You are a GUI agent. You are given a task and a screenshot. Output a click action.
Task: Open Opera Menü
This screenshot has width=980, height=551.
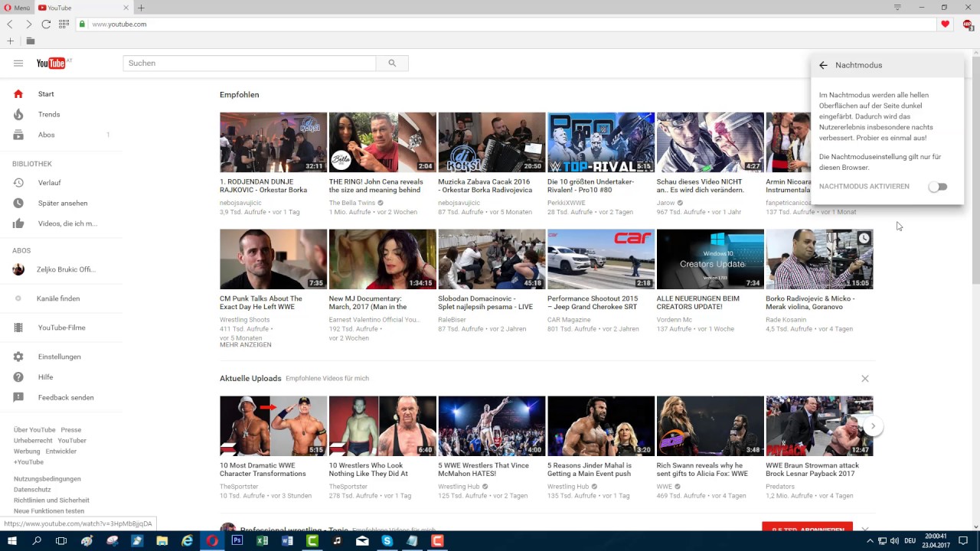[x=16, y=8]
